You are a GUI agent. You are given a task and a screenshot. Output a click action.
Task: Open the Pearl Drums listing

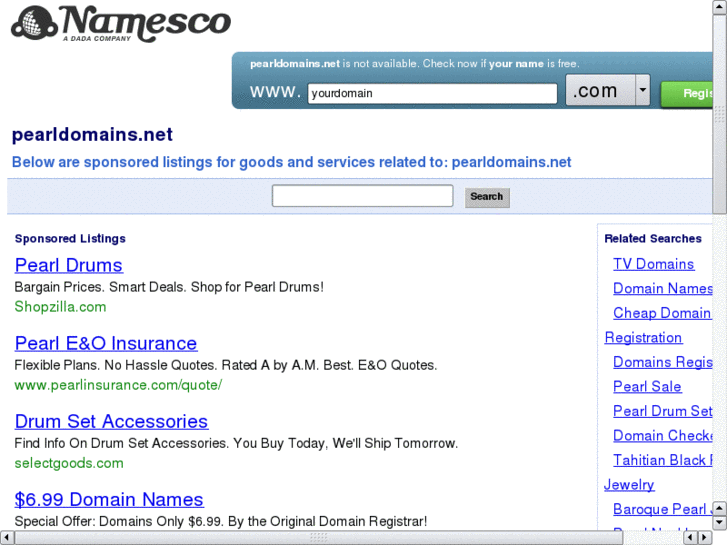[x=69, y=265]
